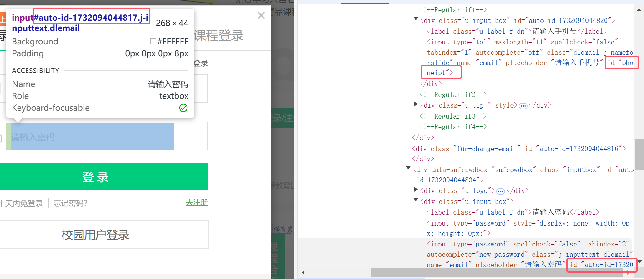
Task: Select the <!--Regular if1--> comment line
Action: [453, 10]
